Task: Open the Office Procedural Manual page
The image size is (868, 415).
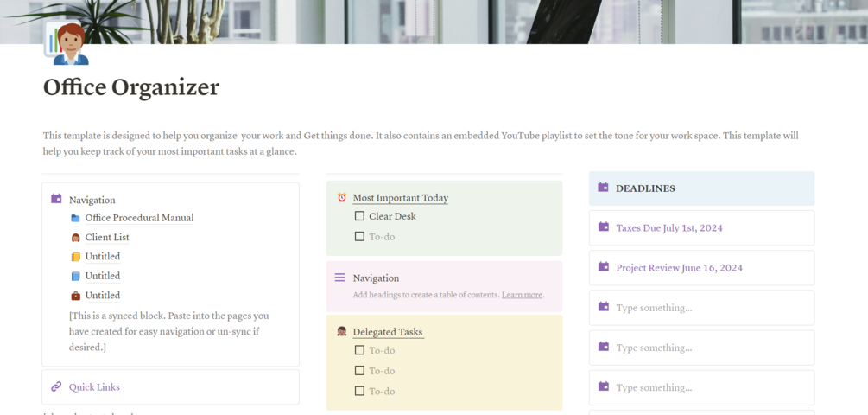Action: click(x=139, y=218)
